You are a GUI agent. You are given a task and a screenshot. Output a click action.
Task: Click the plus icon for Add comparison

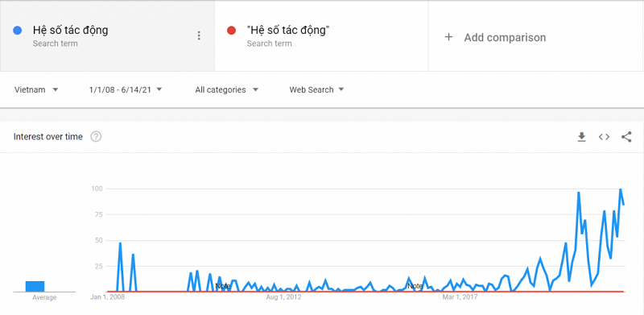(x=449, y=37)
